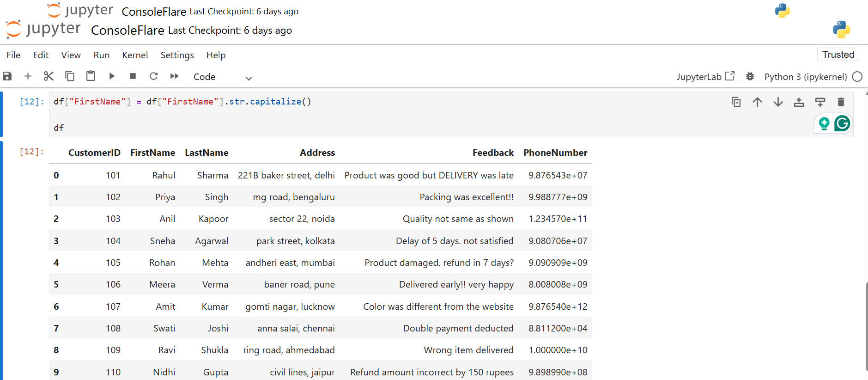Viewport: 868px width, 380px height.
Task: Click the output prompt [12] label
Action: click(x=31, y=152)
